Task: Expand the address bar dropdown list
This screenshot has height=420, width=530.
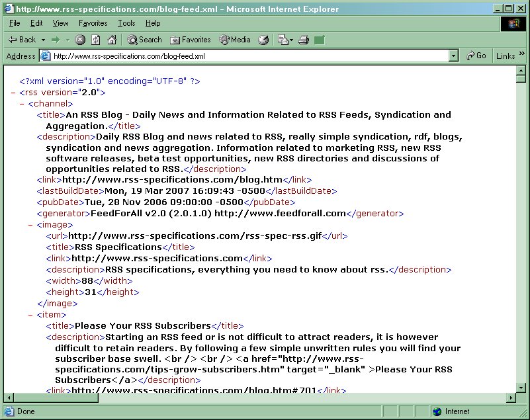Action: coord(453,56)
